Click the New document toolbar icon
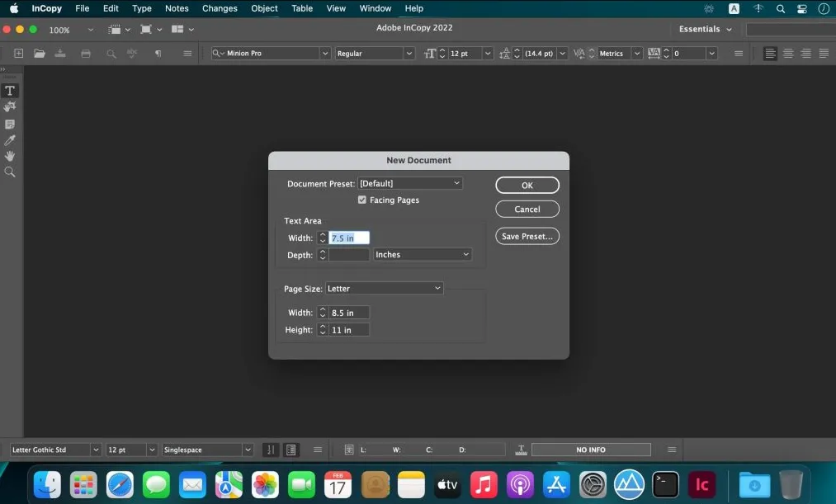This screenshot has height=504, width=836. pyautogui.click(x=18, y=54)
